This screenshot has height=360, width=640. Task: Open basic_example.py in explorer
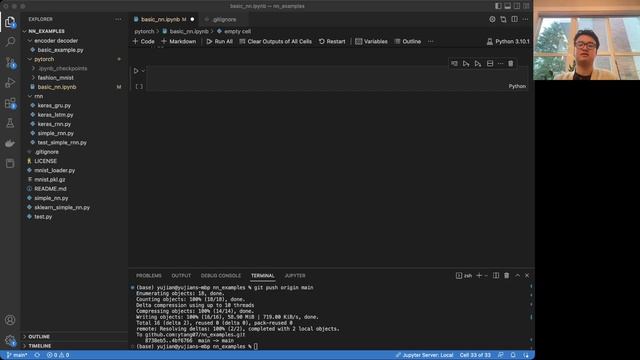(x=60, y=50)
